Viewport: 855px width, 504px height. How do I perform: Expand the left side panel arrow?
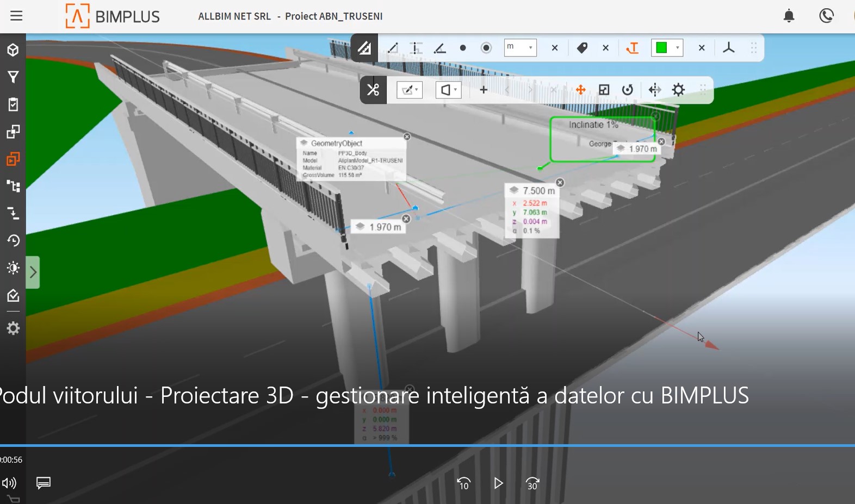[33, 272]
